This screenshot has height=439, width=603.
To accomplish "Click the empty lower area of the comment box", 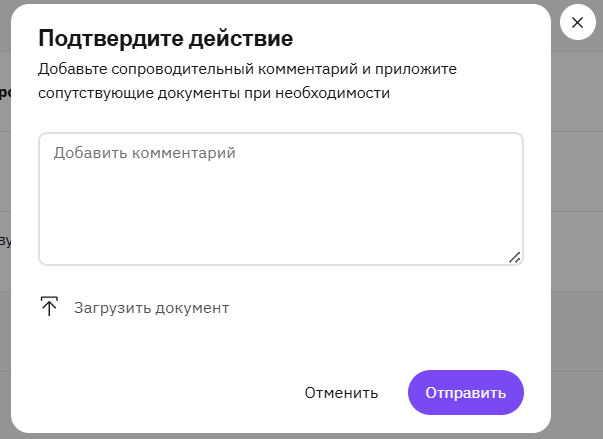I will (x=281, y=227).
